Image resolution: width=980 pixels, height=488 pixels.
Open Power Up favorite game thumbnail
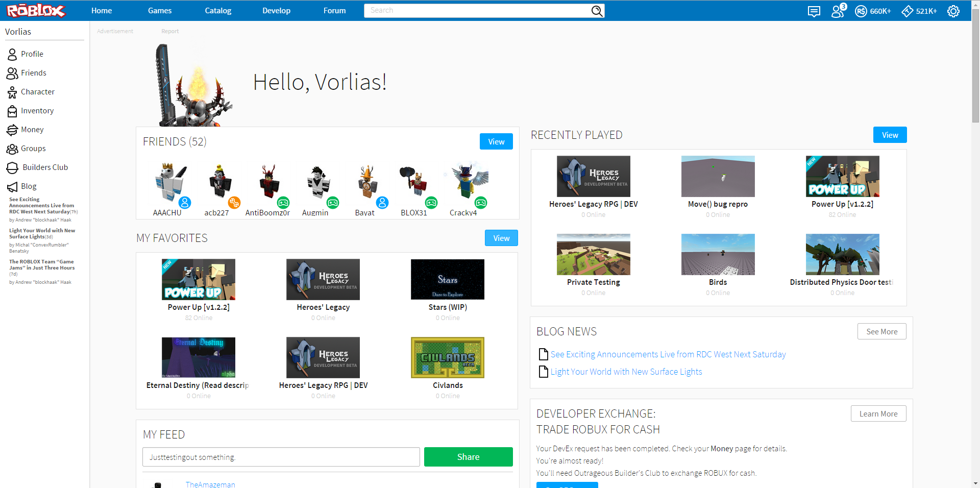(x=199, y=279)
